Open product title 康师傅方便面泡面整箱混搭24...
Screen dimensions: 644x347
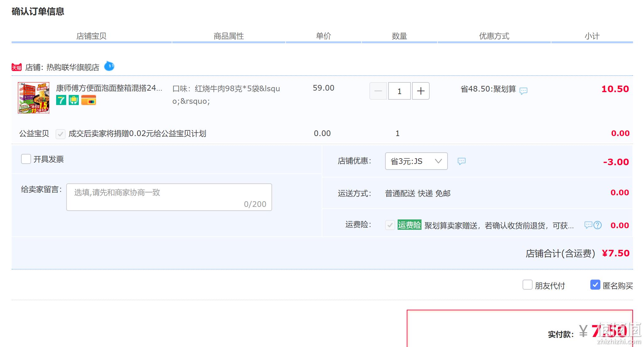coord(109,88)
